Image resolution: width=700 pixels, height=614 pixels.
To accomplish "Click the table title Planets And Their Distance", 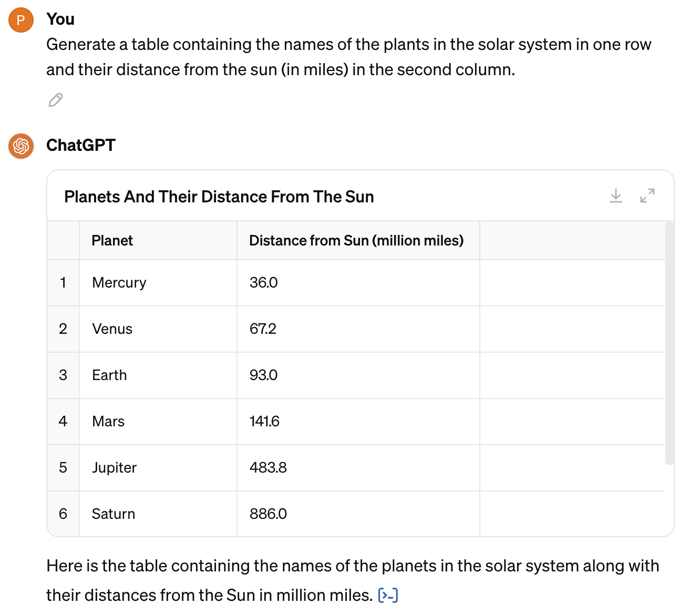I will (219, 197).
